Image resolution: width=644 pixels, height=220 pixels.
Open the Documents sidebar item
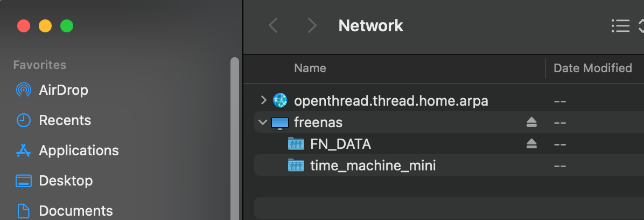(x=64, y=211)
